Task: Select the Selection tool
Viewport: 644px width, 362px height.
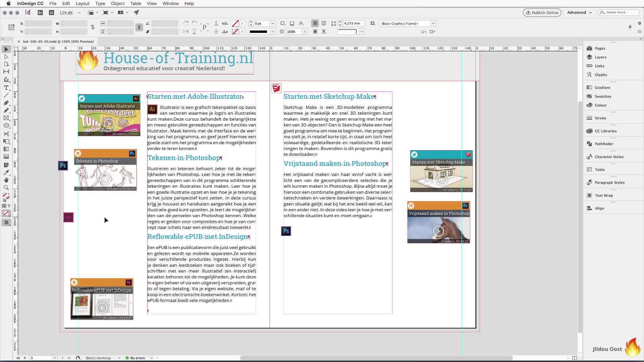Action: point(6,49)
